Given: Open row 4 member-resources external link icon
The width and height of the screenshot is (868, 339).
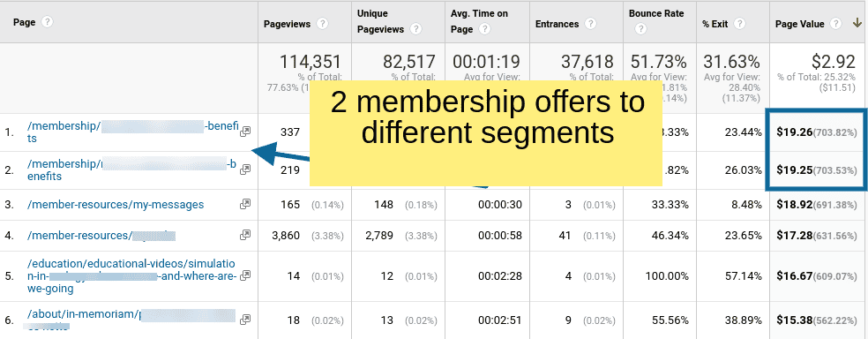Looking at the screenshot, I should tap(244, 236).
